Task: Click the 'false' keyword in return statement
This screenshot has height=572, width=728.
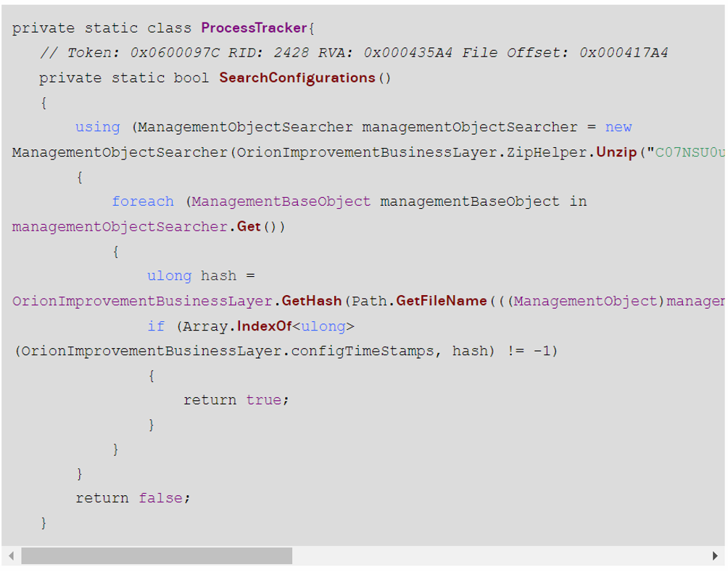Action: tap(164, 498)
